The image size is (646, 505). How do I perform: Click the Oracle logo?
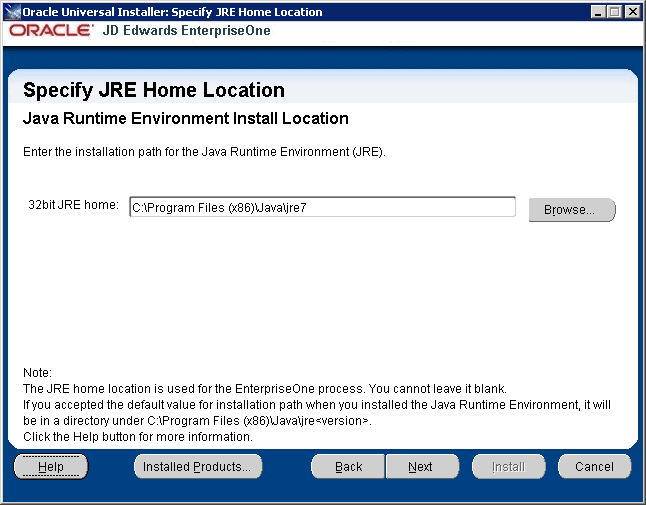pyautogui.click(x=51, y=30)
